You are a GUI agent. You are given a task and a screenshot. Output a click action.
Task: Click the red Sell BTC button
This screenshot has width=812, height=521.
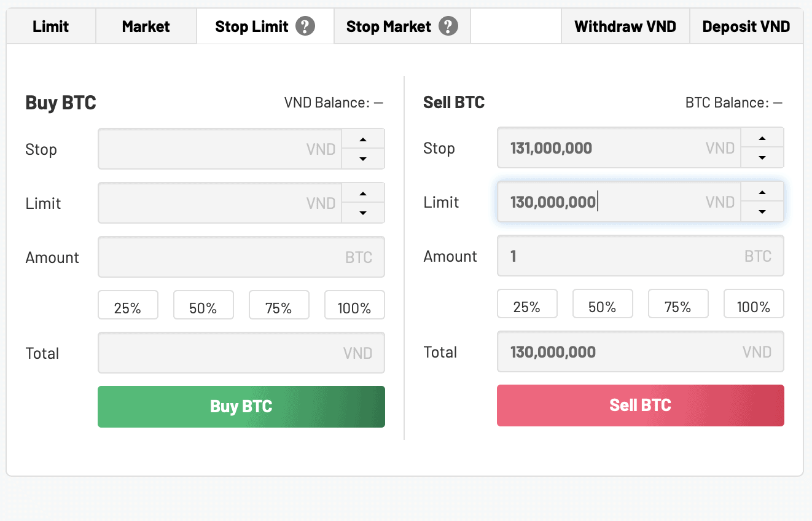[641, 405]
